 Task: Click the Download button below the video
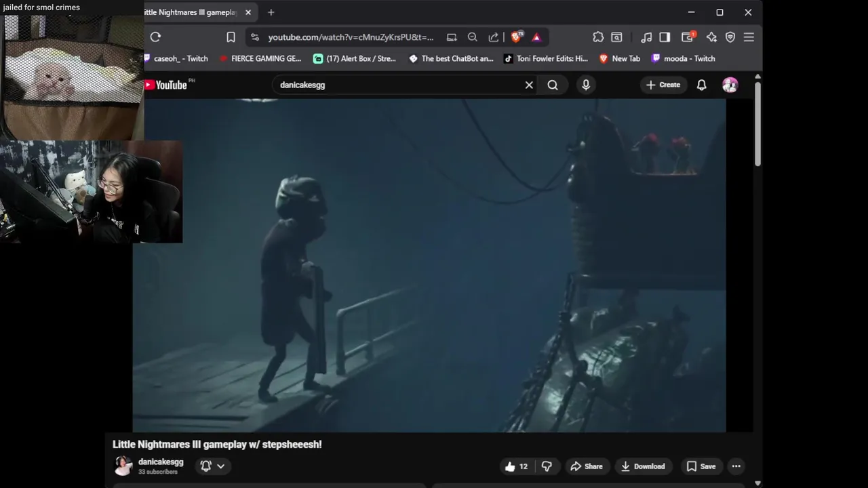[643, 466]
